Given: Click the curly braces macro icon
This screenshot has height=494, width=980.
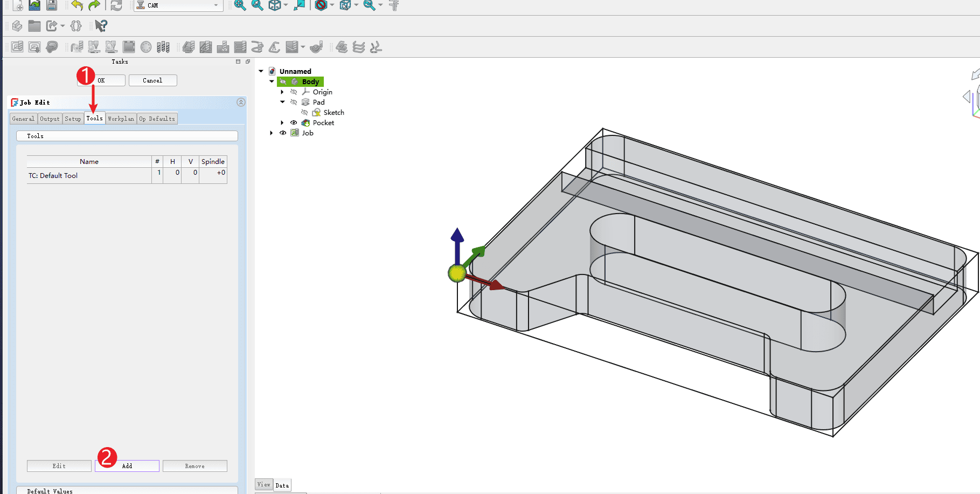Looking at the screenshot, I should [x=76, y=26].
